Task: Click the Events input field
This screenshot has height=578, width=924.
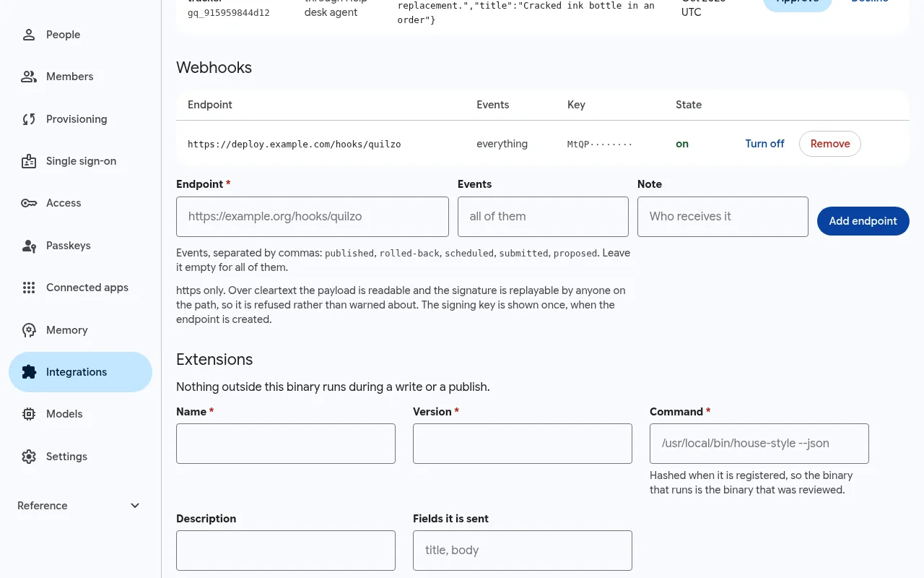Action: 543,217
